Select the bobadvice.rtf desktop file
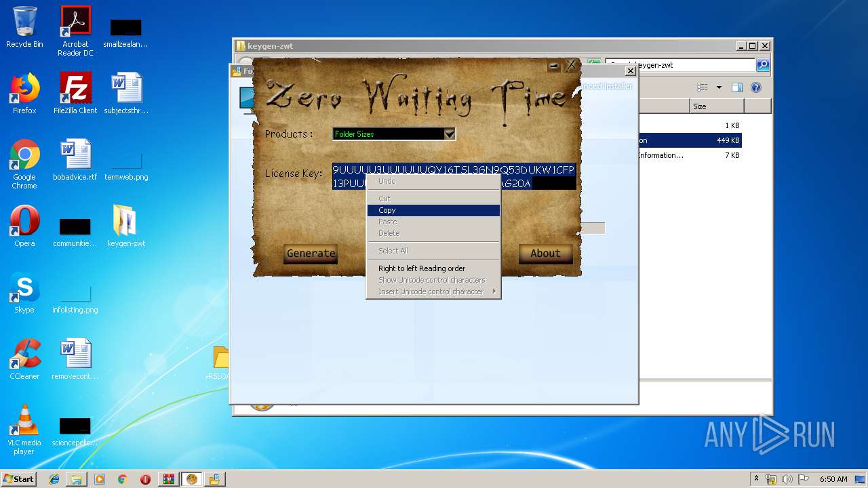Screen dimensions: 868x488 tap(75, 160)
